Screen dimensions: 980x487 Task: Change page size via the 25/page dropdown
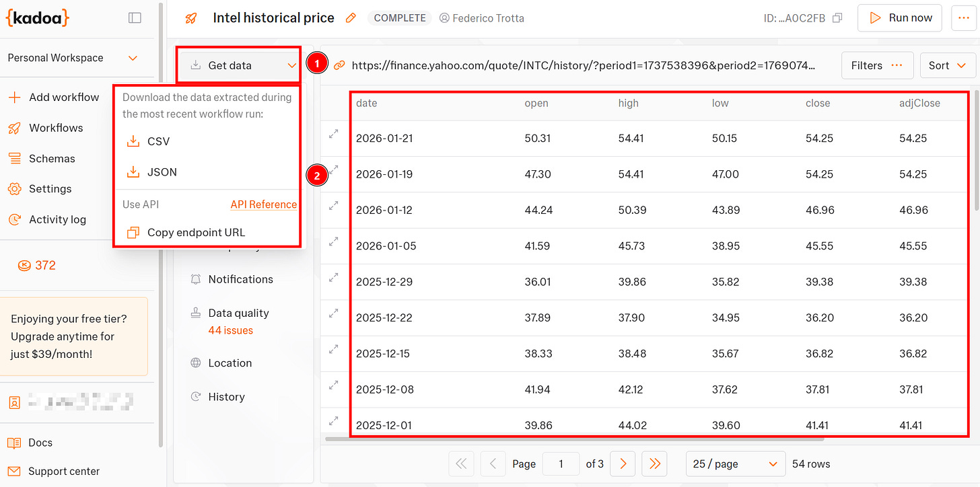tap(736, 463)
